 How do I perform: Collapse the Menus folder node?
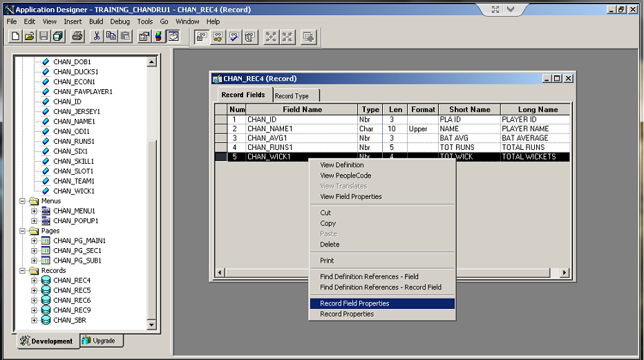23,201
